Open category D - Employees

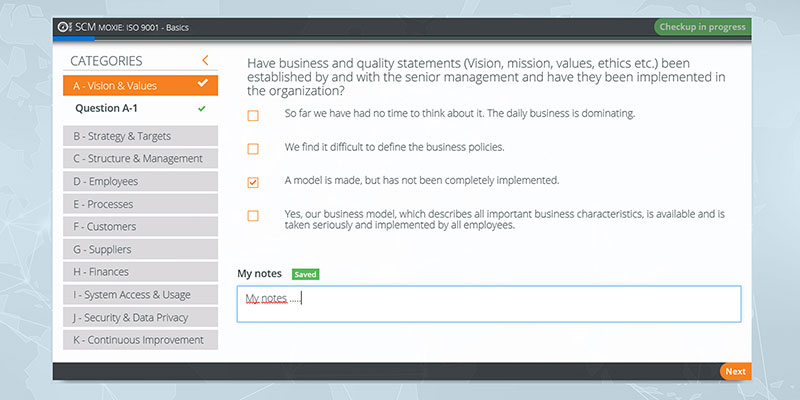[x=140, y=182]
